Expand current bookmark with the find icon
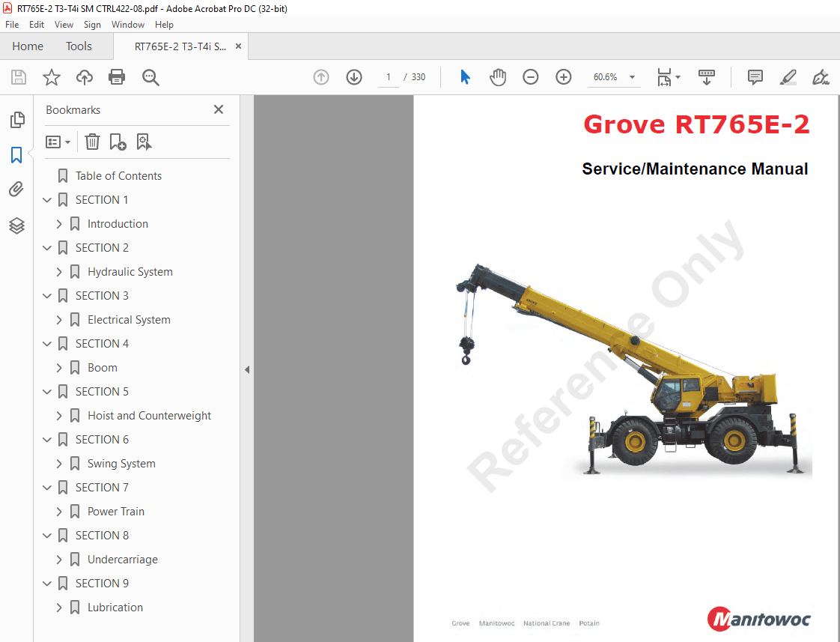This screenshot has height=642, width=840. pyautogui.click(x=144, y=142)
